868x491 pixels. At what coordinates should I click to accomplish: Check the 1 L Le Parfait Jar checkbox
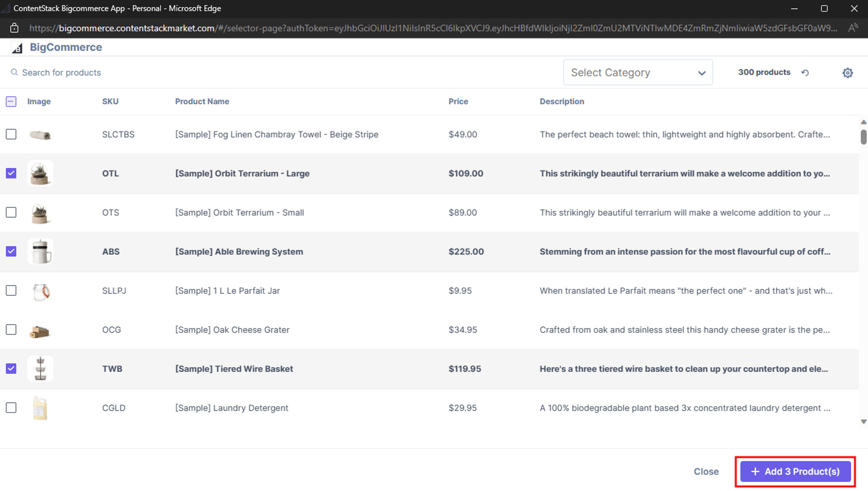coord(11,290)
